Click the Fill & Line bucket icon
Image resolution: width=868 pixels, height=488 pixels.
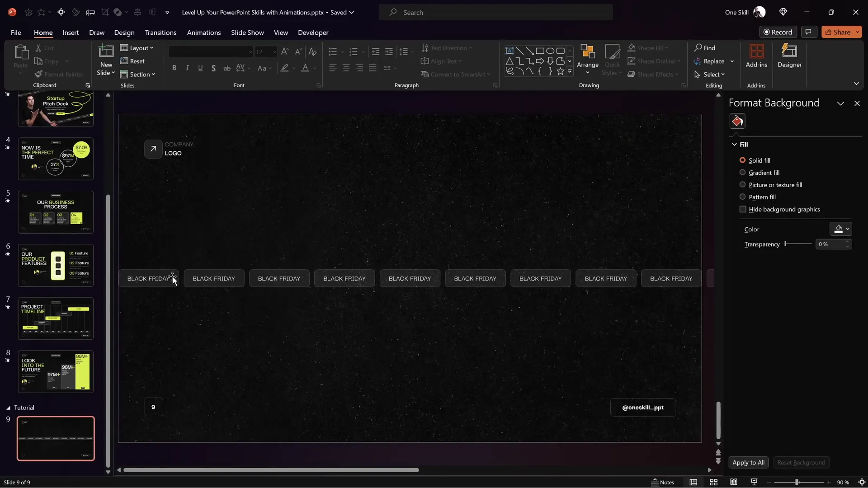tap(738, 121)
